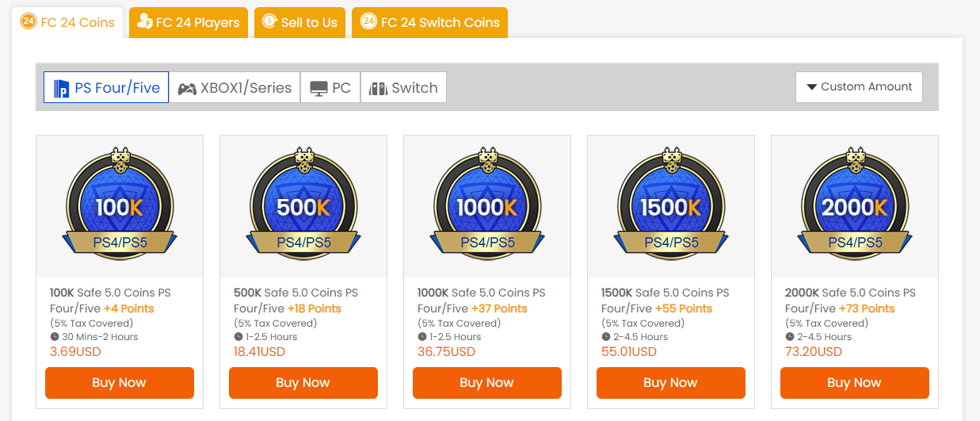Select the Switch platform option
The width and height of the screenshot is (980, 421).
(x=403, y=87)
